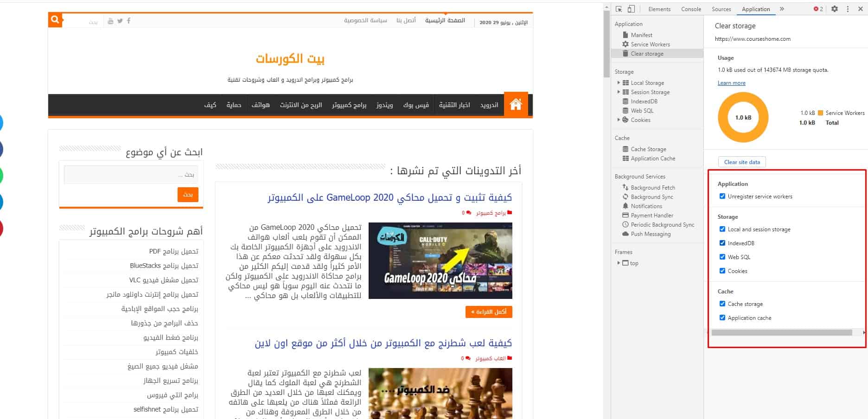This screenshot has height=419, width=868.
Task: Open the Learn more link under Usage
Action: (731, 83)
